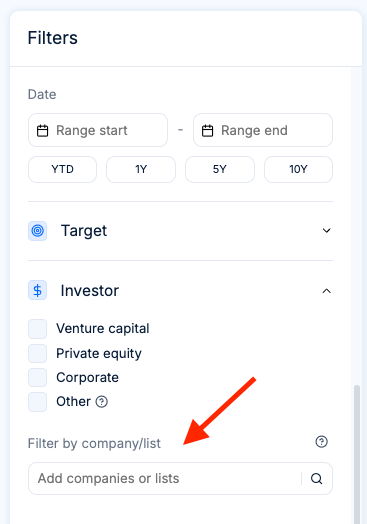Focus the Range start date field
The width and height of the screenshot is (367, 524).
click(98, 130)
